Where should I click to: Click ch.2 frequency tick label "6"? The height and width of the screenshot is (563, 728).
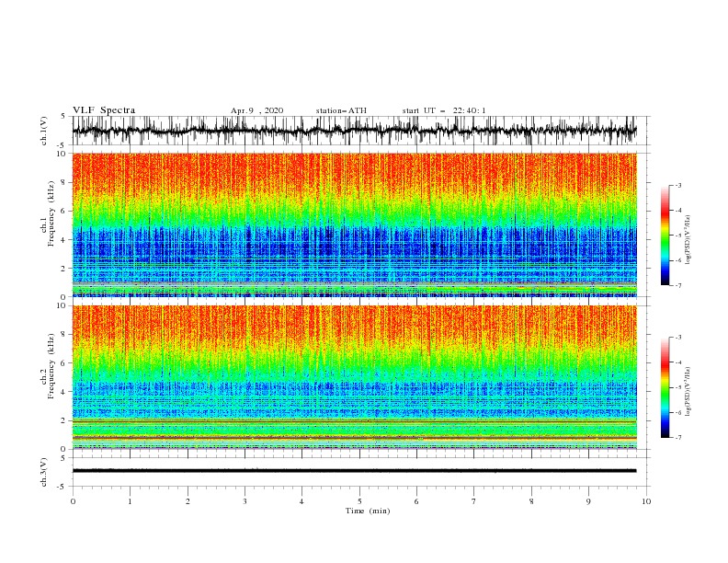point(63,362)
